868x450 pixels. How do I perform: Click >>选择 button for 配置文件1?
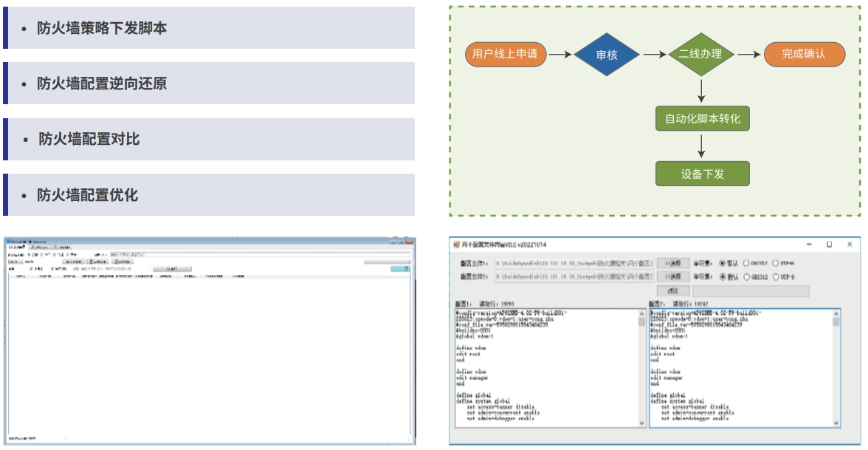672,263
